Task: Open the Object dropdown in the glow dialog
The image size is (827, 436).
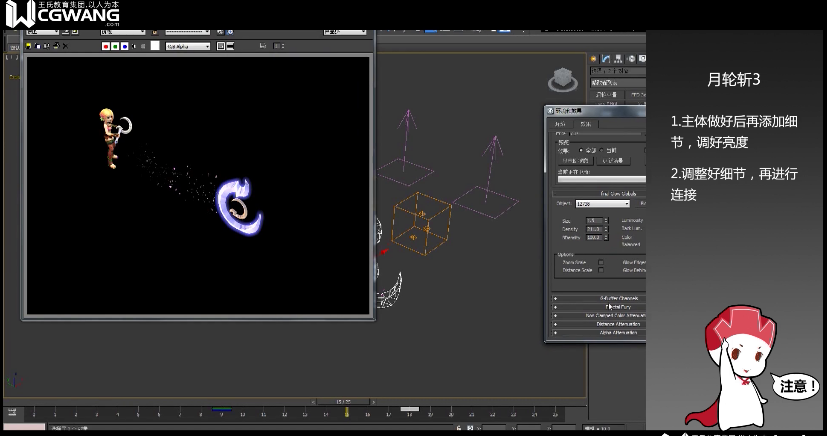Action: (603, 204)
